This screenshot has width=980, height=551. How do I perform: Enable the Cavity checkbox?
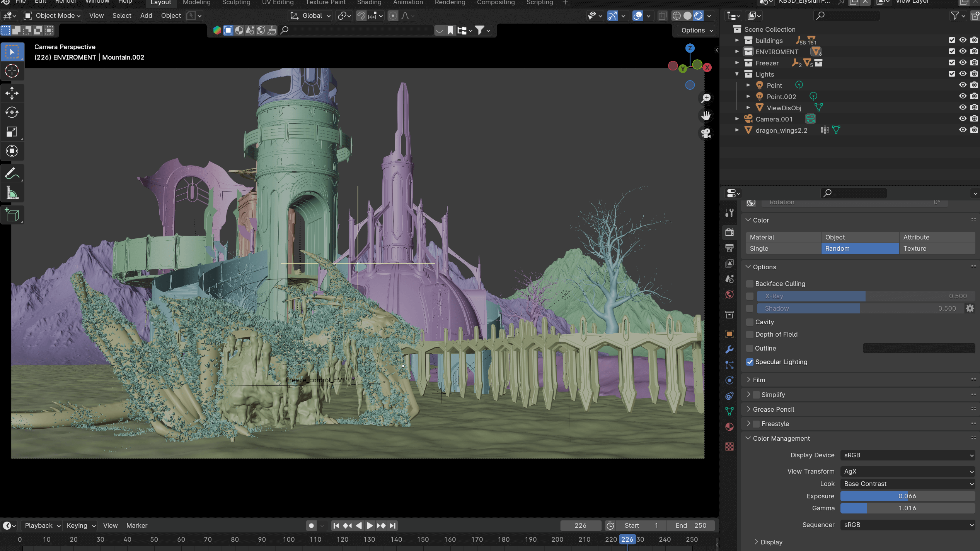point(750,322)
